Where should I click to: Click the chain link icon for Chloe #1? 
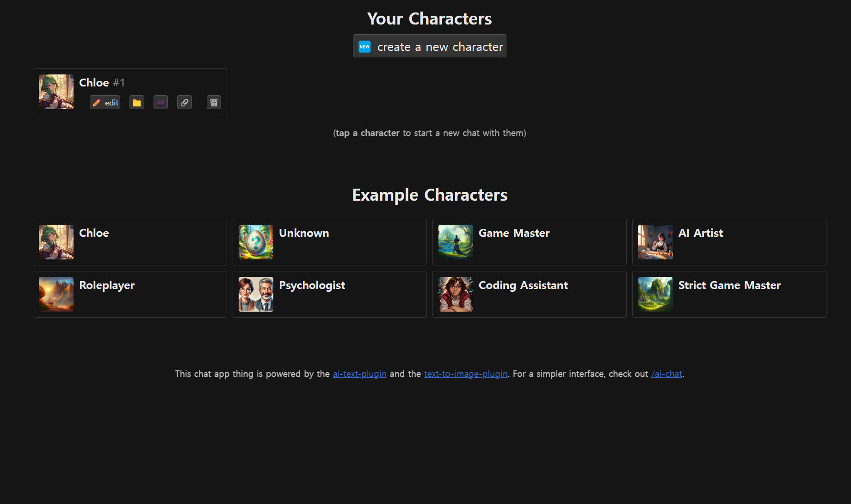[185, 103]
